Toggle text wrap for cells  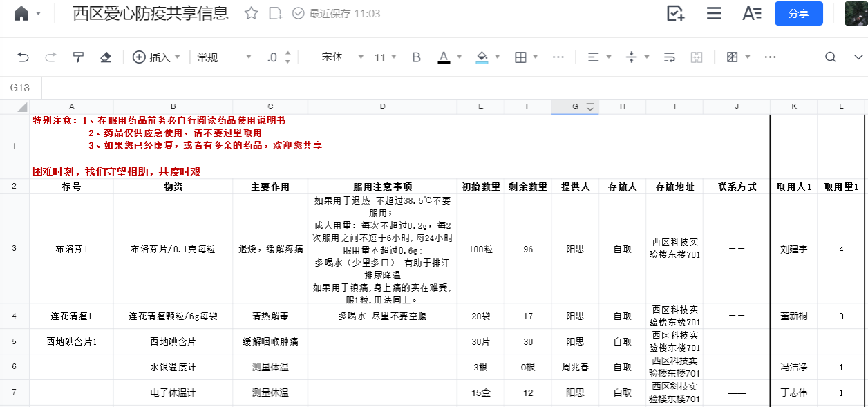pos(669,57)
